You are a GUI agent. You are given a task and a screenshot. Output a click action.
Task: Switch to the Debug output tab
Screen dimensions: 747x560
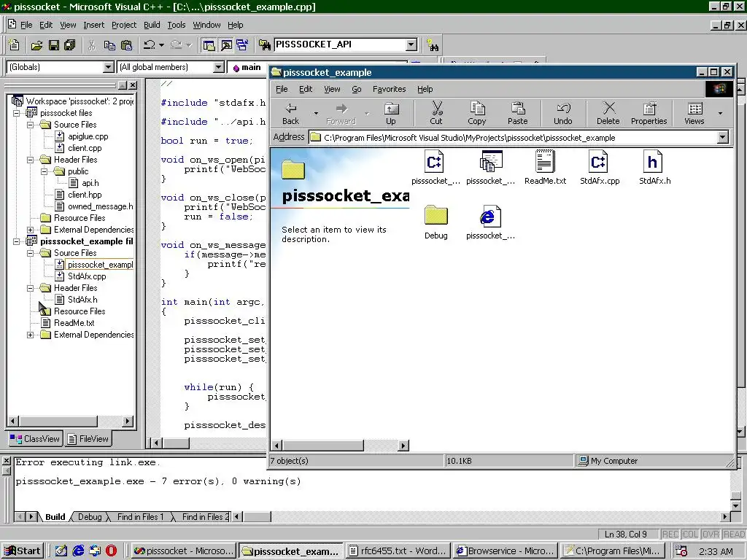coord(90,517)
